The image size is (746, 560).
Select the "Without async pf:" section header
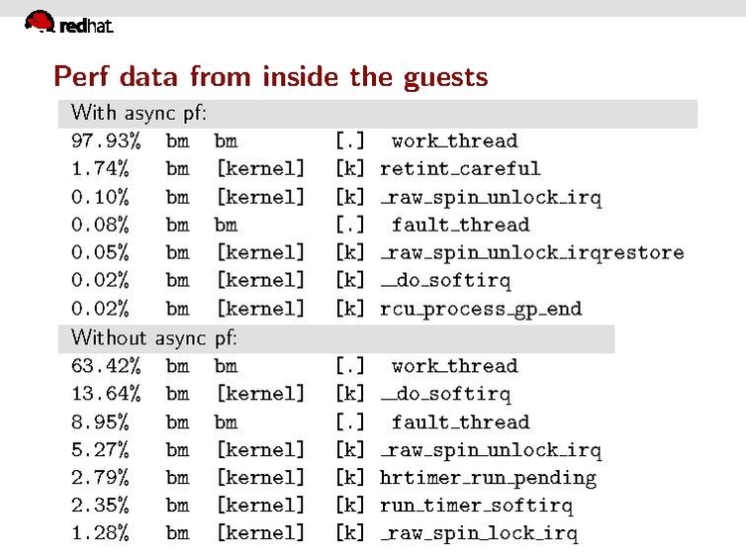154,337
